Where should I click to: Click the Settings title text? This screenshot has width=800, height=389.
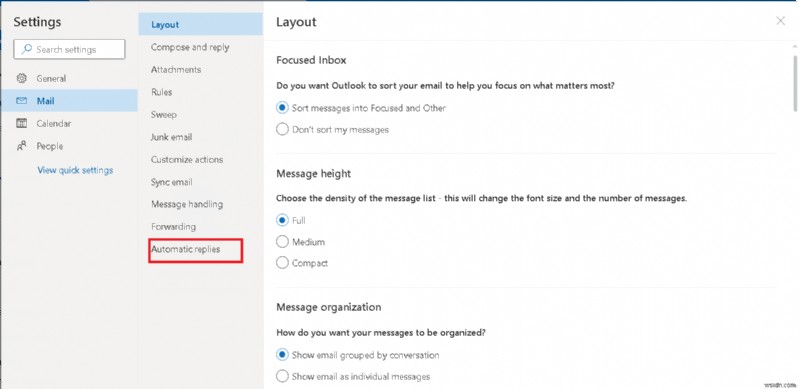[x=37, y=22]
